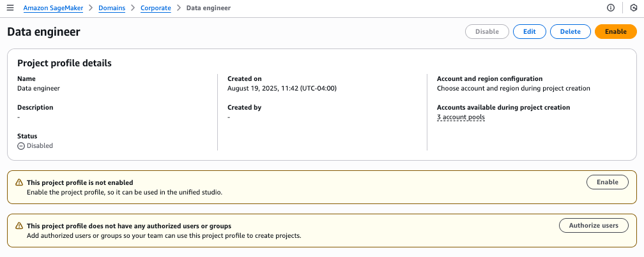
Task: Click warning icon in not-enabled alert
Action: (19, 182)
